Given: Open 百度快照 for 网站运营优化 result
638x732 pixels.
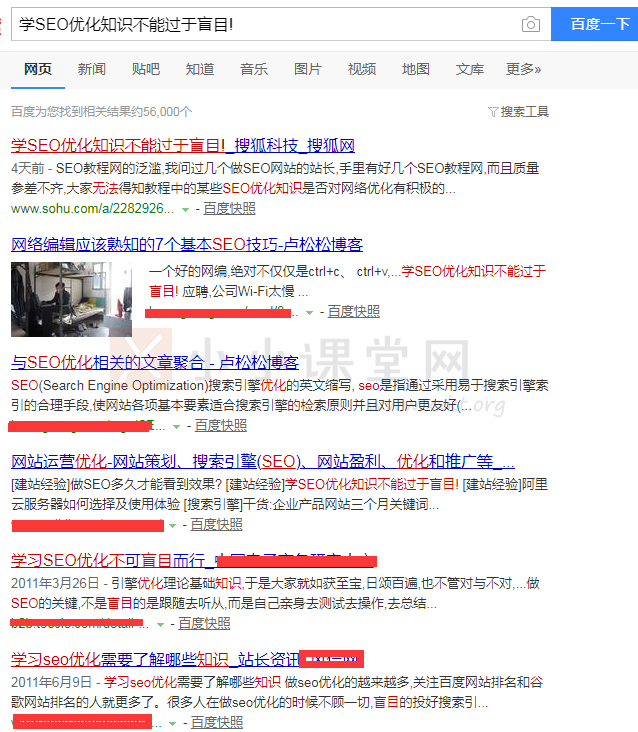Looking at the screenshot, I should coord(216,524).
